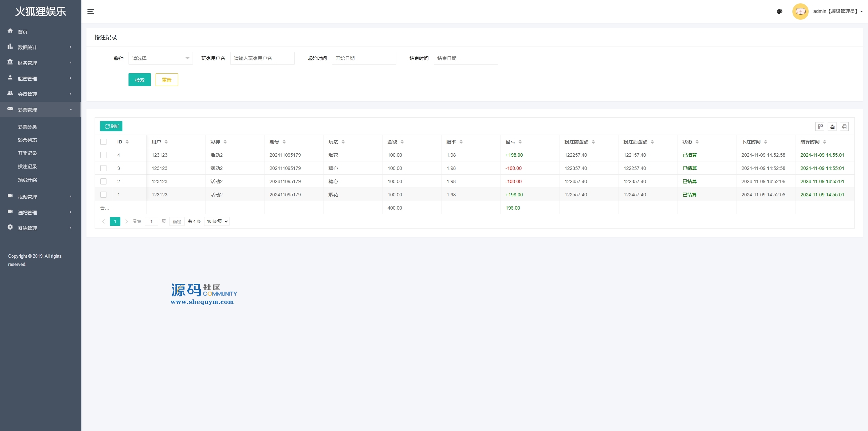This screenshot has height=431, width=868.
Task: Click the 首页 home icon
Action: pos(10,31)
